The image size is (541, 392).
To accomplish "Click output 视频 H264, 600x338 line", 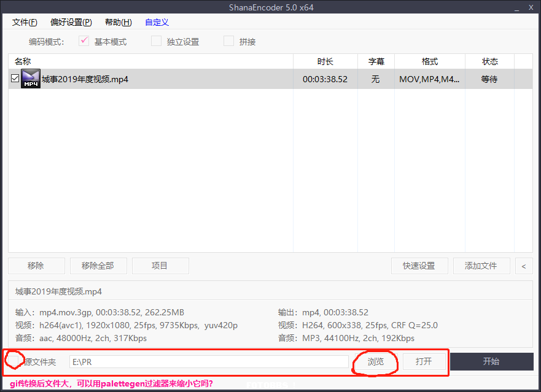I will (x=358, y=325).
